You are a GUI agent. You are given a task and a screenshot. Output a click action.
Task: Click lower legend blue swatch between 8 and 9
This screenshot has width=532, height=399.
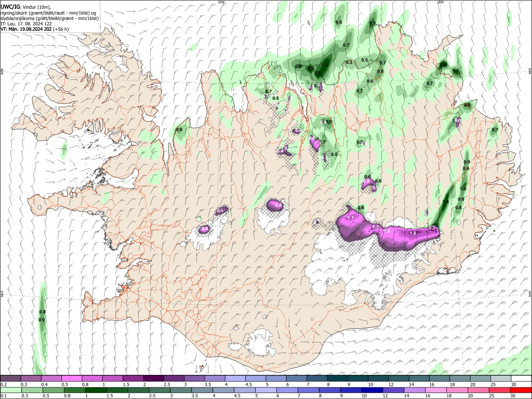click(330, 390)
